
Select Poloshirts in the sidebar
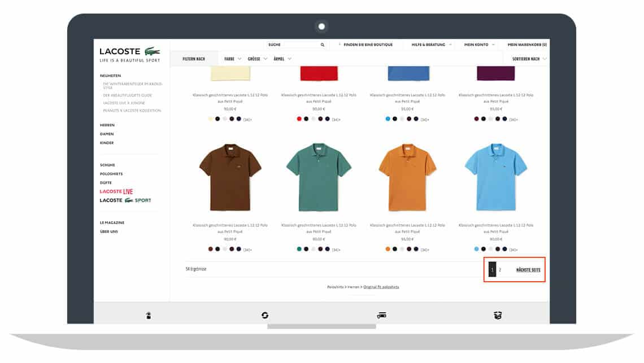pos(111,174)
